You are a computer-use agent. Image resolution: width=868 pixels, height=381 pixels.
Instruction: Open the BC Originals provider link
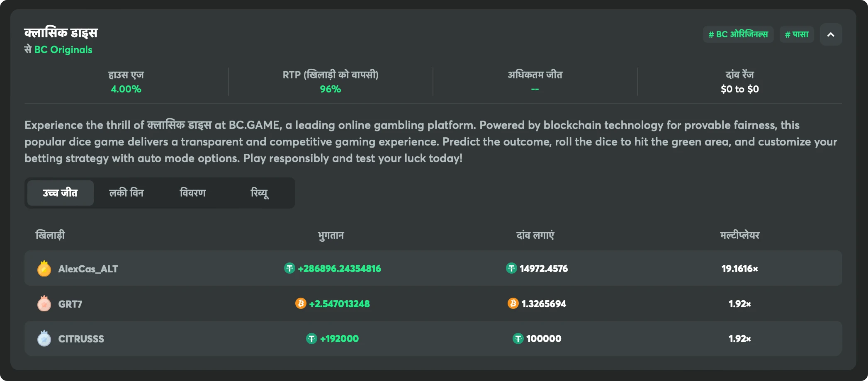pyautogui.click(x=63, y=50)
